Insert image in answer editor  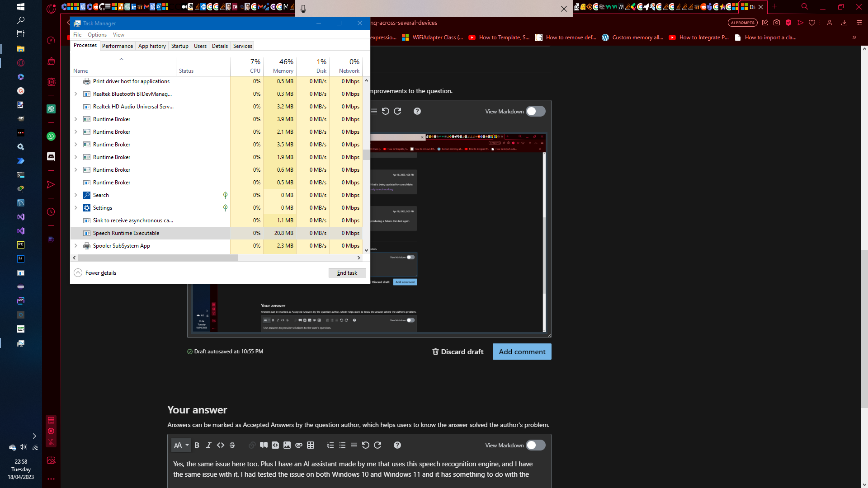287,445
